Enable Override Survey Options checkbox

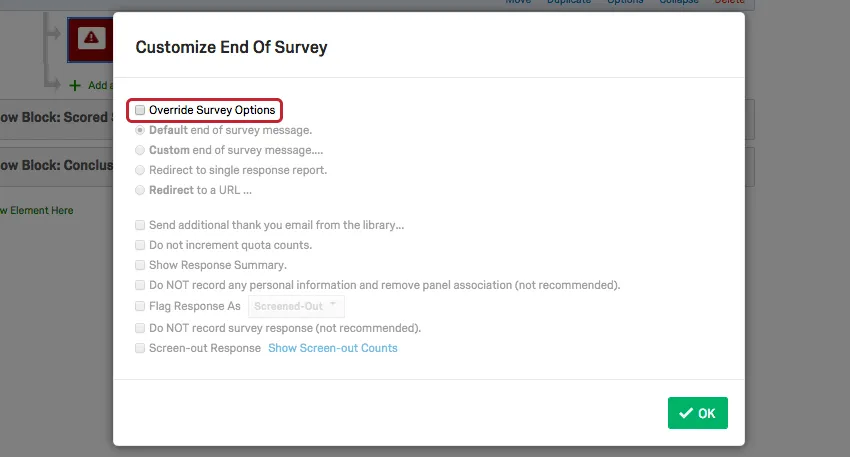pyautogui.click(x=141, y=110)
